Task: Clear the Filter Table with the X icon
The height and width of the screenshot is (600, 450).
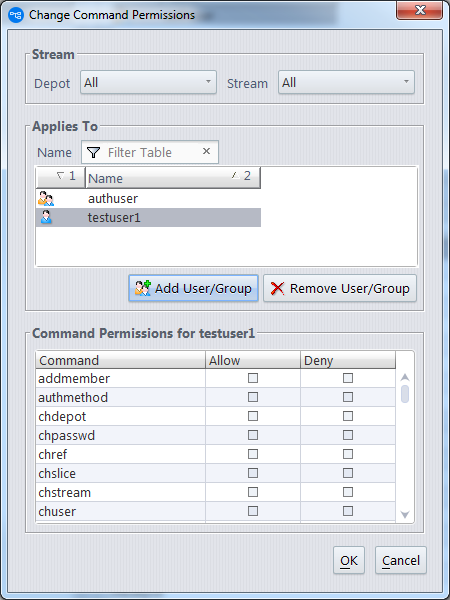Action: pos(206,151)
